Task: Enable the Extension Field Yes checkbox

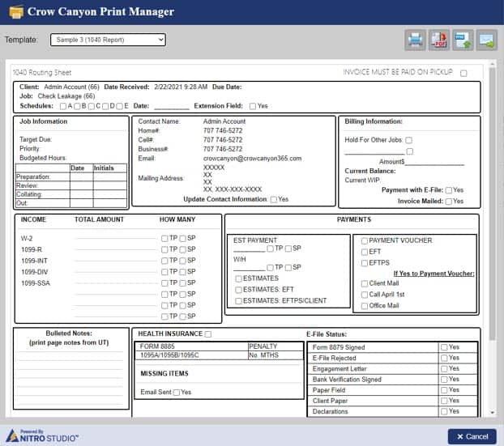Action: 253,106
